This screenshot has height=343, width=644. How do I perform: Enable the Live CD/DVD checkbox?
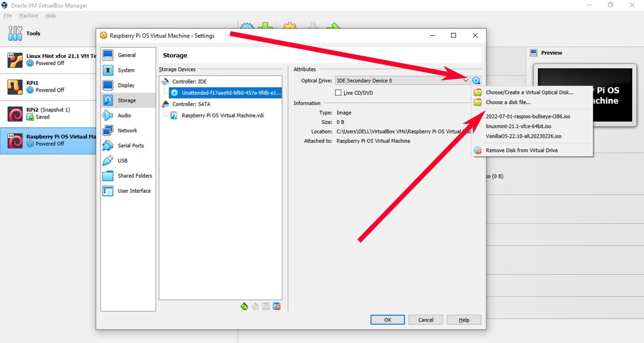pyautogui.click(x=339, y=91)
